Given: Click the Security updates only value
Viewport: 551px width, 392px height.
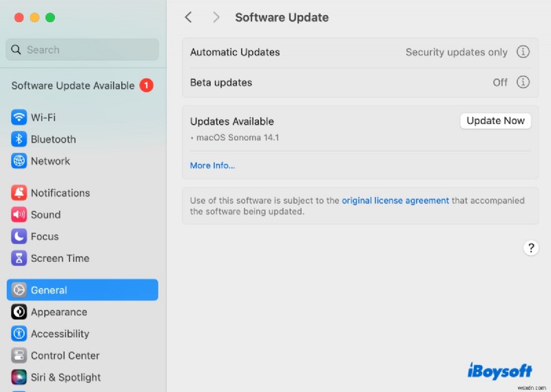Looking at the screenshot, I should pos(457,52).
